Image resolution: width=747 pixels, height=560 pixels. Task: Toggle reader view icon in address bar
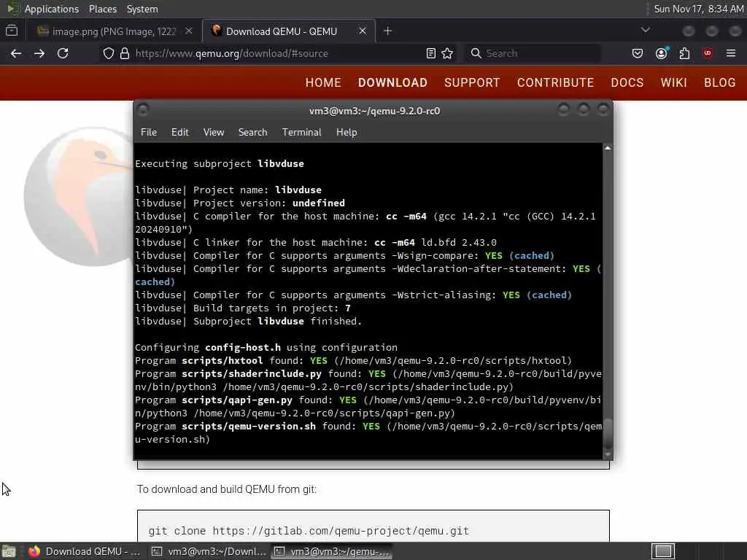click(x=430, y=53)
